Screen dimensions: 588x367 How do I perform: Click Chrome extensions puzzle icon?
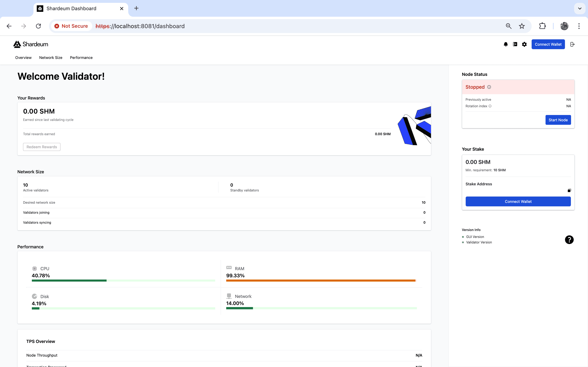[x=542, y=26]
